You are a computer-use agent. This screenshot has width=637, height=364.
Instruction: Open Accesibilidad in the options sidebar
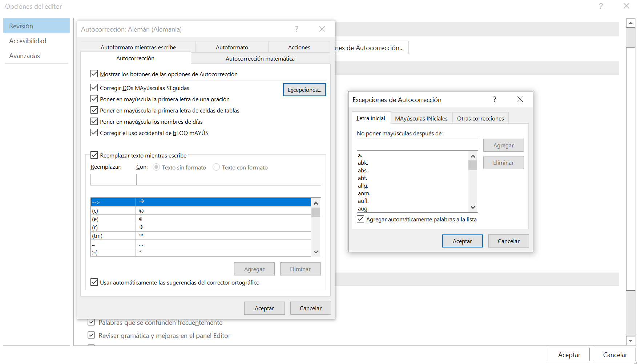[36, 41]
